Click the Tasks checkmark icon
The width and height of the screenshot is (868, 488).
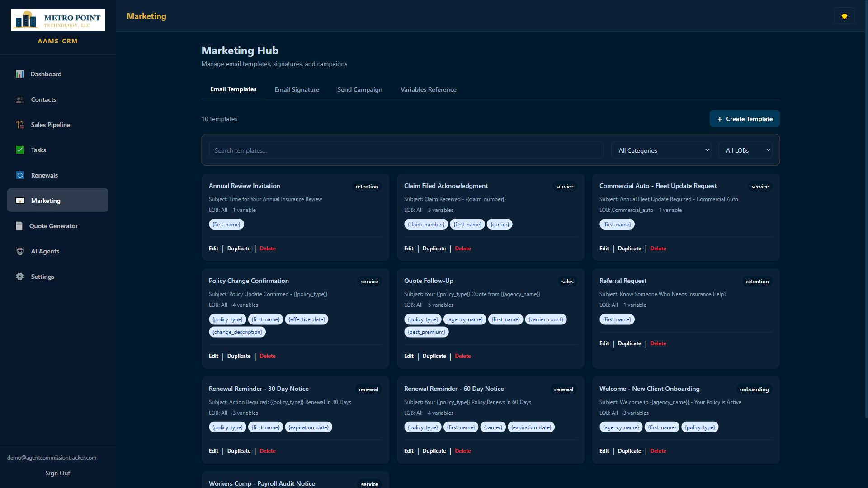click(x=20, y=150)
